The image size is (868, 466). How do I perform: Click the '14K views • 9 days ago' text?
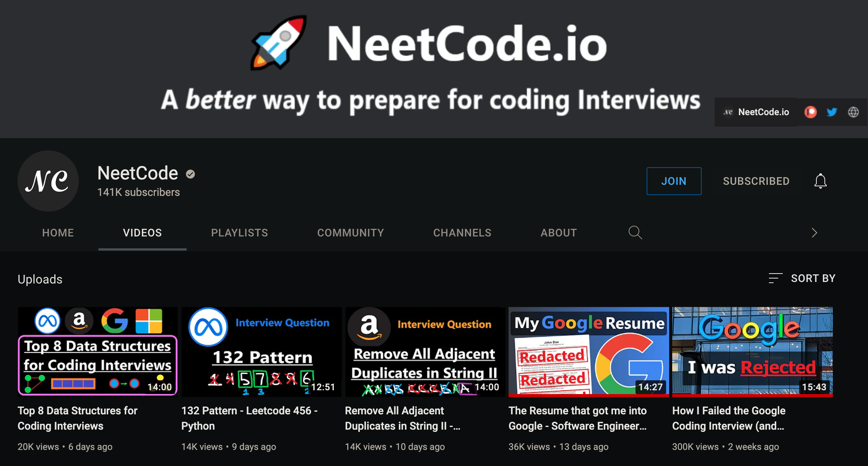pos(229,446)
